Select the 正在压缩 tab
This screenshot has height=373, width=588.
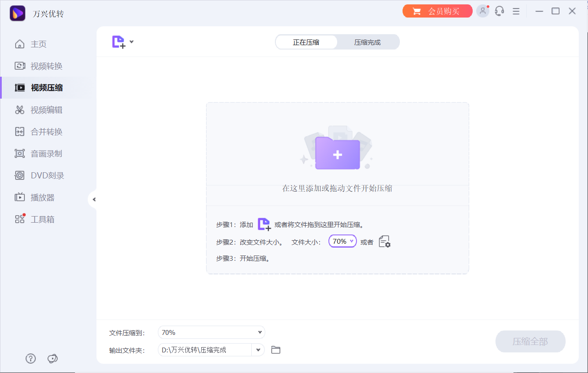[306, 43]
